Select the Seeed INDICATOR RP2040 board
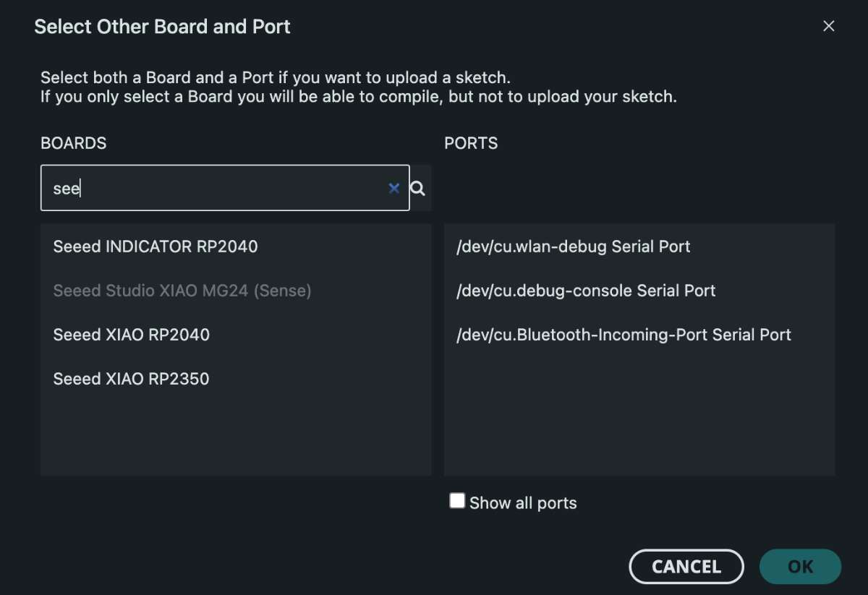Viewport: 868px width, 595px height. (156, 247)
